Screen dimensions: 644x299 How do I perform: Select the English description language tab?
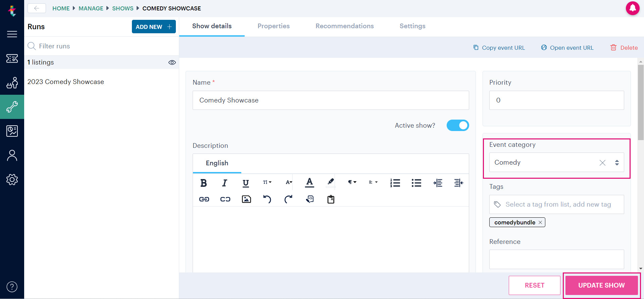pos(217,163)
